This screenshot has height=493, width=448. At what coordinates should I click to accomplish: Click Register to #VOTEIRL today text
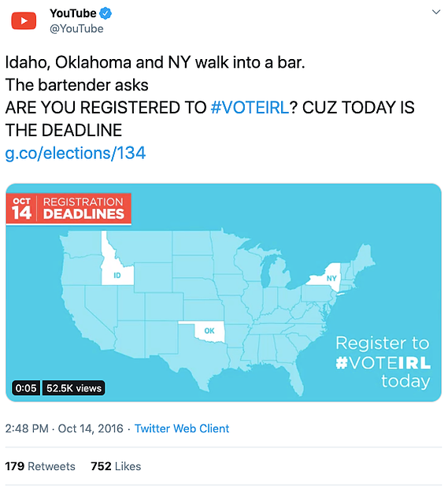pyautogui.click(x=383, y=362)
